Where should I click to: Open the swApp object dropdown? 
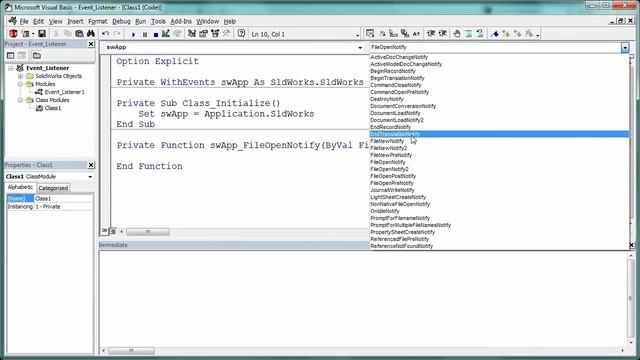[360, 48]
